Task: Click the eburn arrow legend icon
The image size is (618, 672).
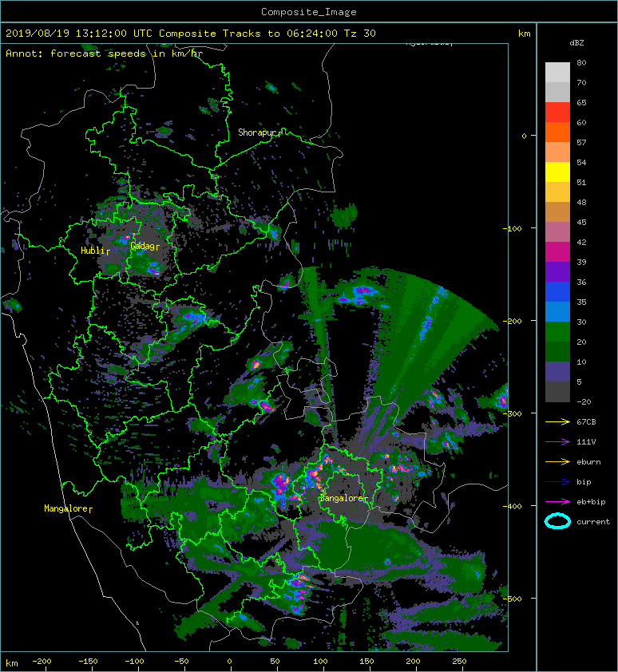Action: coord(557,461)
